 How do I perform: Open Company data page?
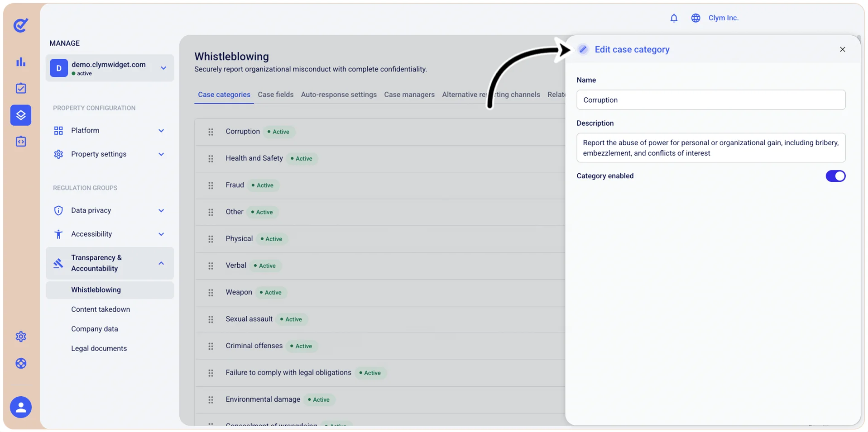tap(95, 329)
